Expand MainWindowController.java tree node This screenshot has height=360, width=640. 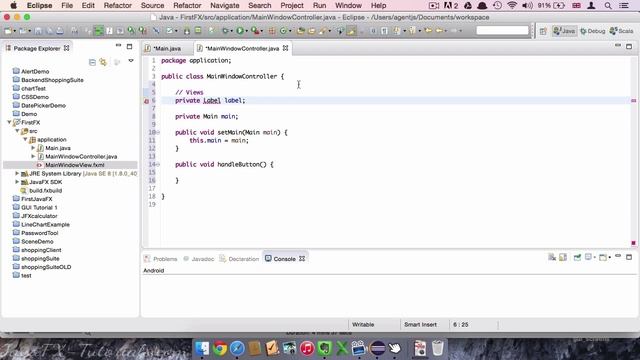[x=33, y=156]
